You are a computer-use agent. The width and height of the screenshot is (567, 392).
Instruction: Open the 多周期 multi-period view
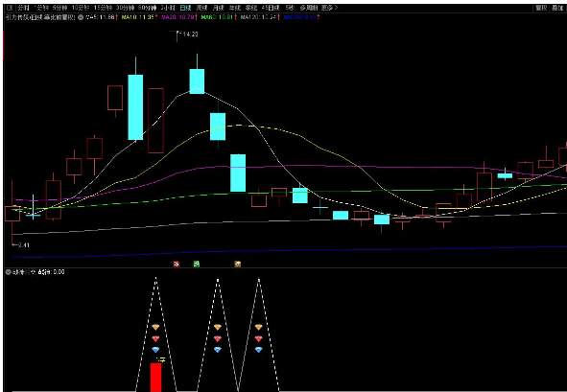[x=309, y=8]
